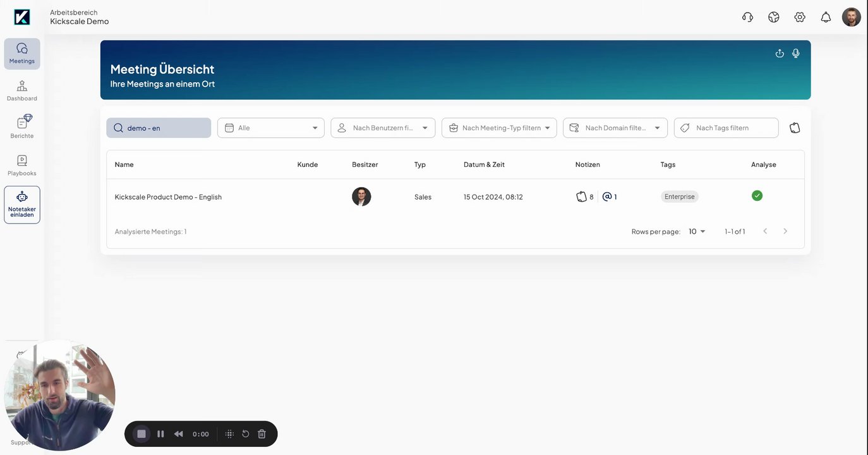868x455 pixels.
Task: Go to Berichte in the sidebar
Action: pos(22,128)
